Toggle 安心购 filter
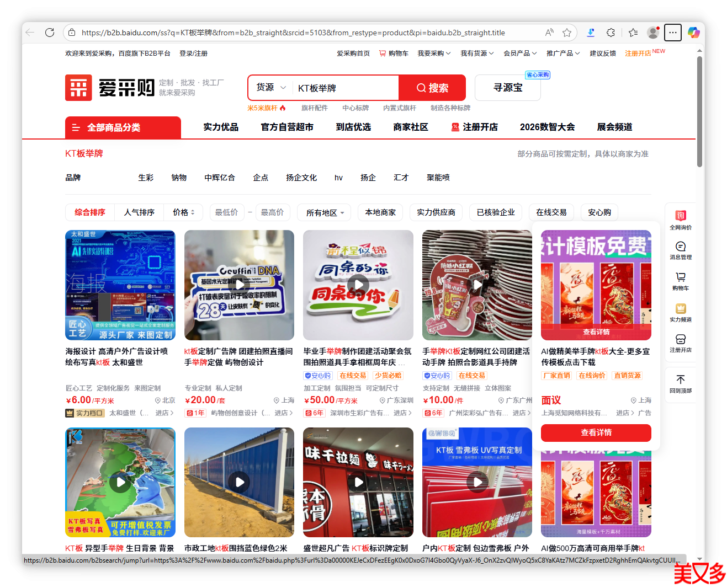Viewport: 727px width, 588px height. (599, 212)
